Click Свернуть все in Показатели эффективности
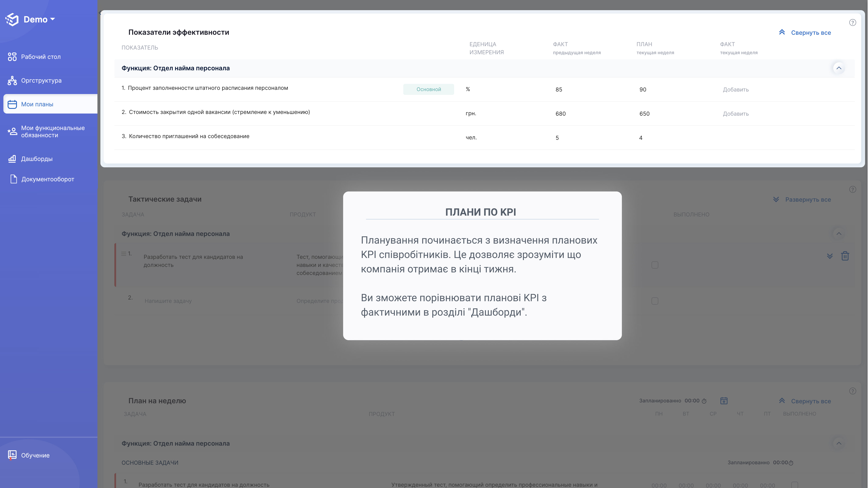 tap(811, 33)
